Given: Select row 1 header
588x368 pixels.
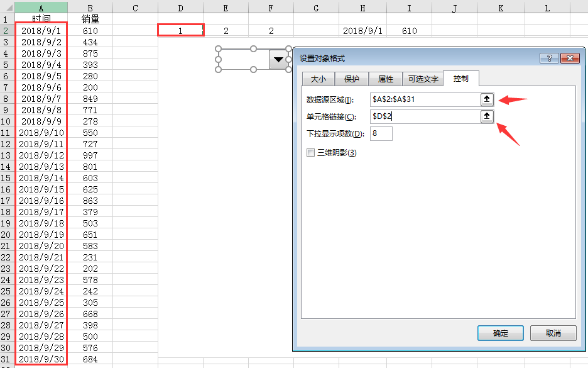Looking at the screenshot, I should pos(7,19).
